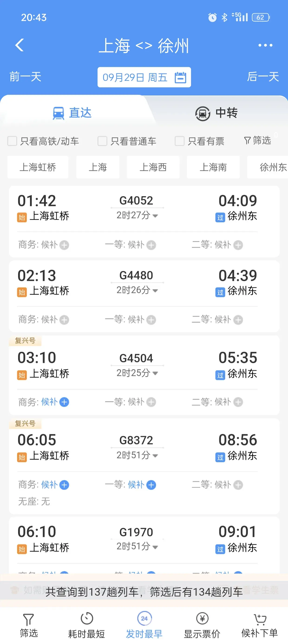Open the calendar date picker icon
The height and width of the screenshot is (644, 288).
click(x=180, y=77)
